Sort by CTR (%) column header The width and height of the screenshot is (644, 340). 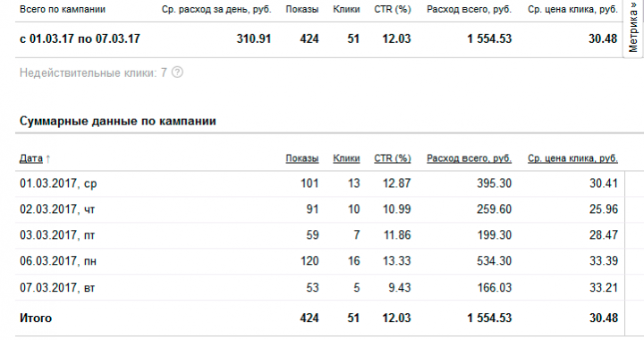pyautogui.click(x=393, y=158)
